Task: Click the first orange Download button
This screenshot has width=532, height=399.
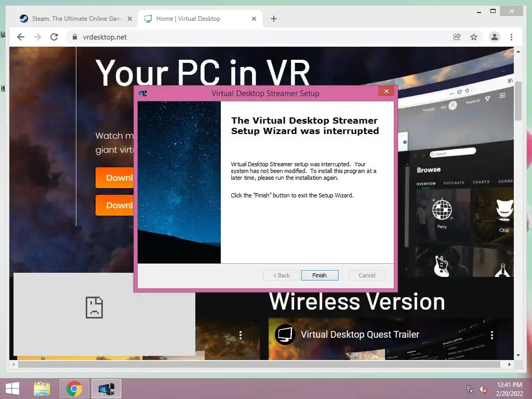Action: click(115, 178)
